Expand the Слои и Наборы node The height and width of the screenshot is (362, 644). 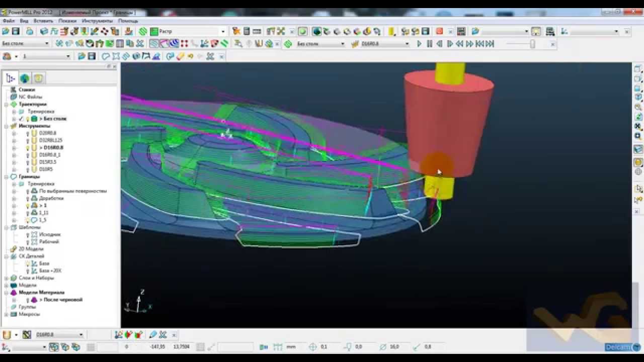[7, 278]
